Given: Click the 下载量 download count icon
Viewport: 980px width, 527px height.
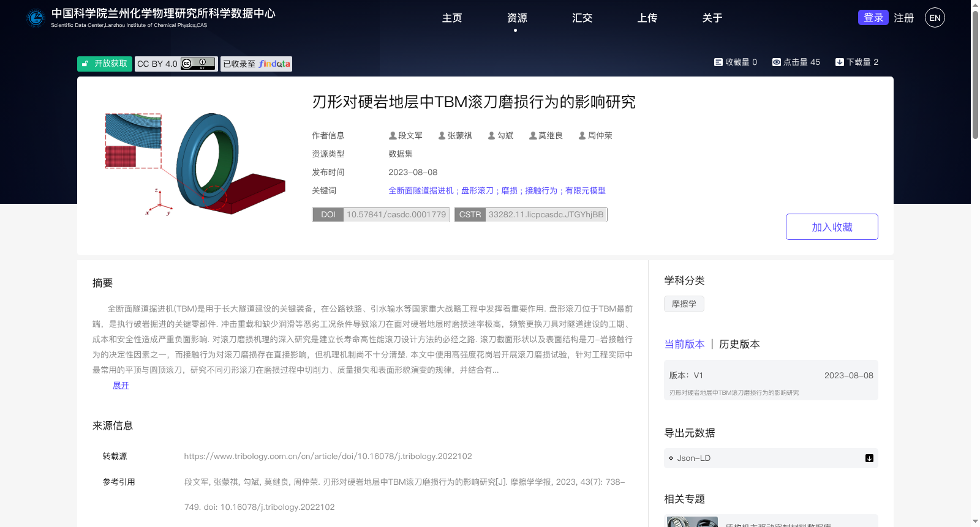Looking at the screenshot, I should 839,62.
